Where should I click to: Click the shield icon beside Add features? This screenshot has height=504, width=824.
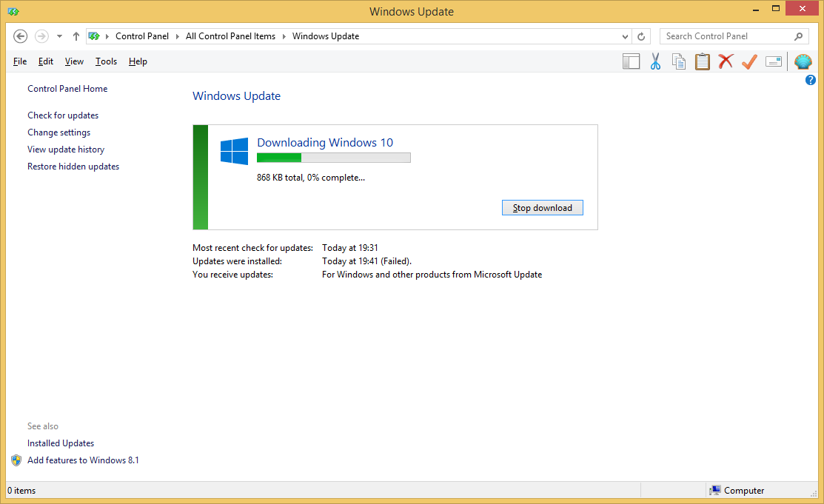click(x=16, y=460)
